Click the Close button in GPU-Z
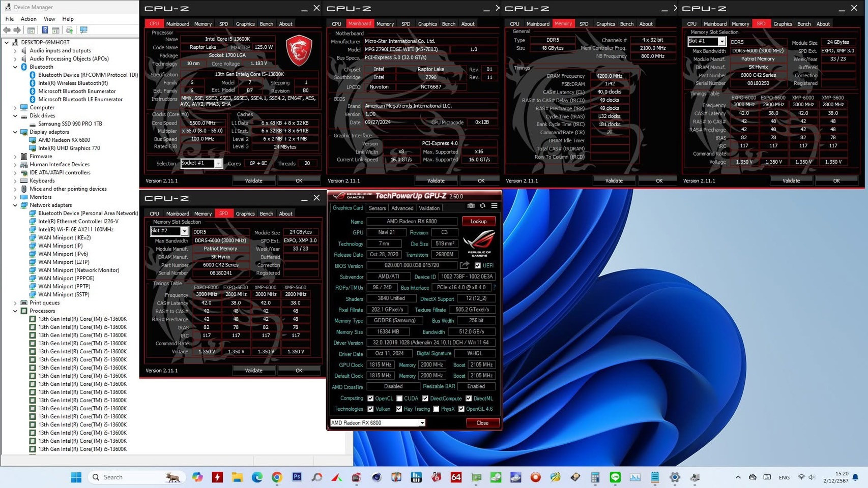Screen dimensions: 868x488 (482, 423)
